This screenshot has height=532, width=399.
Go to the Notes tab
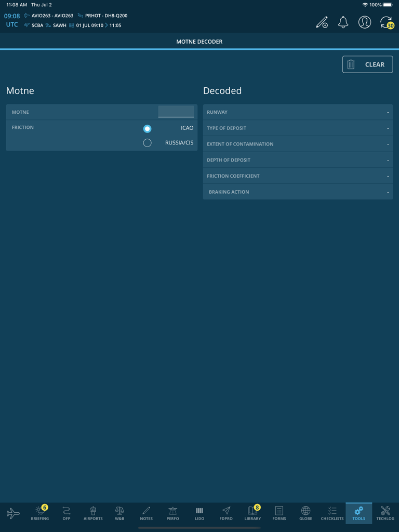pos(146,513)
